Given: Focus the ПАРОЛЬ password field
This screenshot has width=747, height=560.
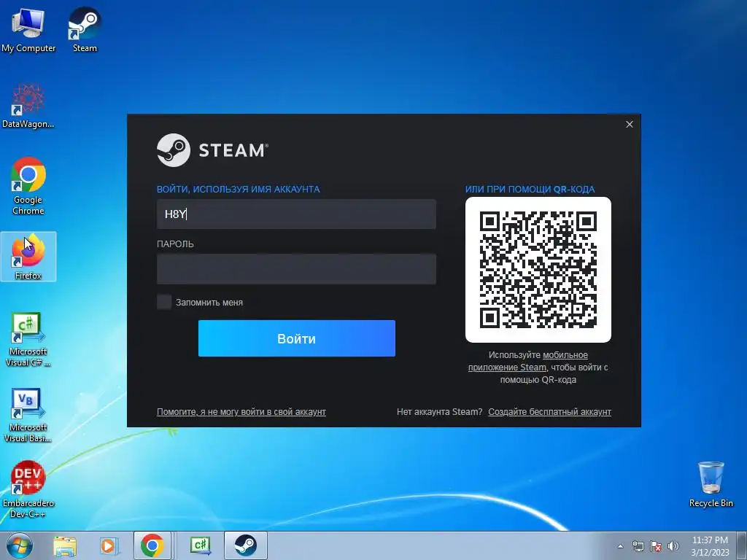Looking at the screenshot, I should point(296,269).
